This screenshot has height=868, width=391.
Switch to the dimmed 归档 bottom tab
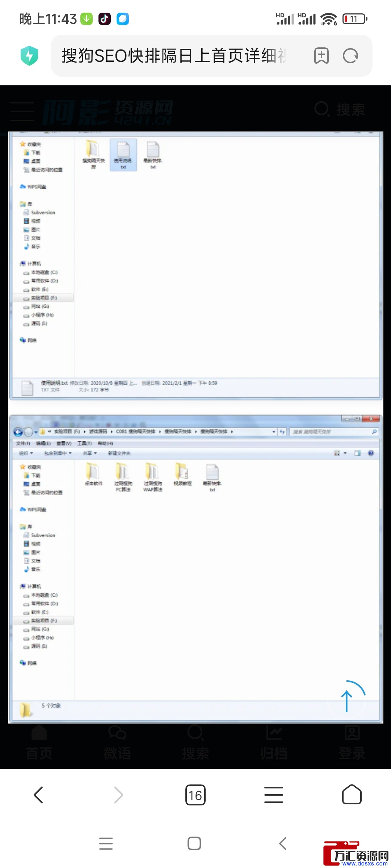click(x=274, y=743)
